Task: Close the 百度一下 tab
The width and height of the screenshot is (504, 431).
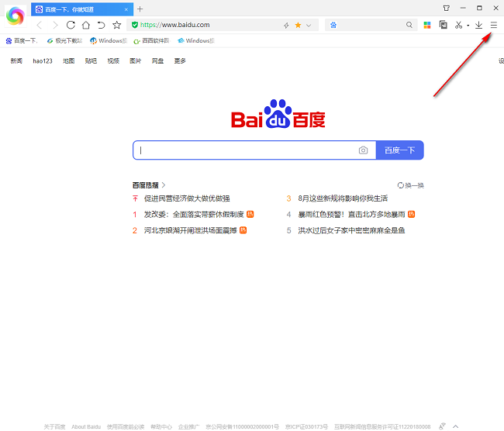Action: (x=126, y=9)
